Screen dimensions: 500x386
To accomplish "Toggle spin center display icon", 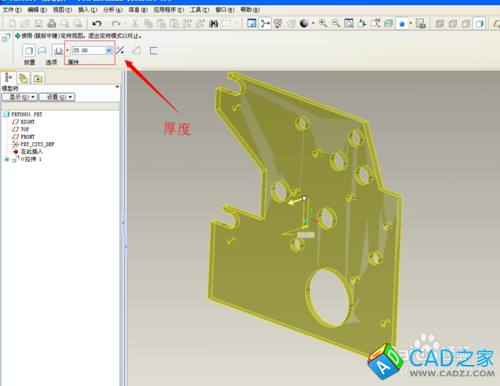I will click(x=265, y=23).
